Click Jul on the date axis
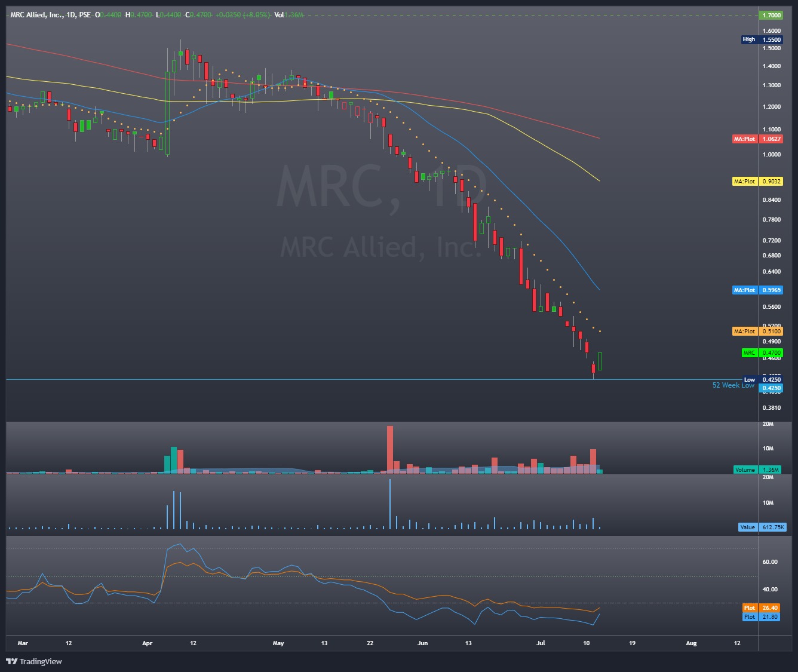This screenshot has width=798, height=672. 541,643
